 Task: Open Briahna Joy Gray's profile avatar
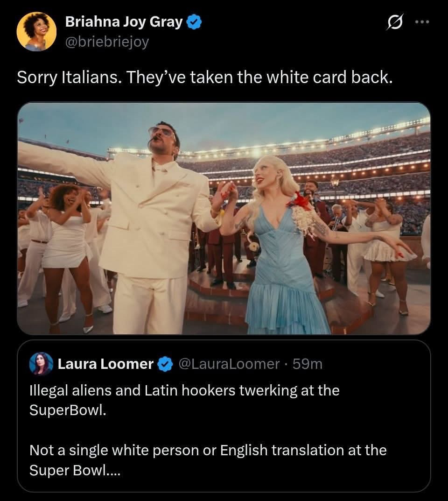[36, 31]
